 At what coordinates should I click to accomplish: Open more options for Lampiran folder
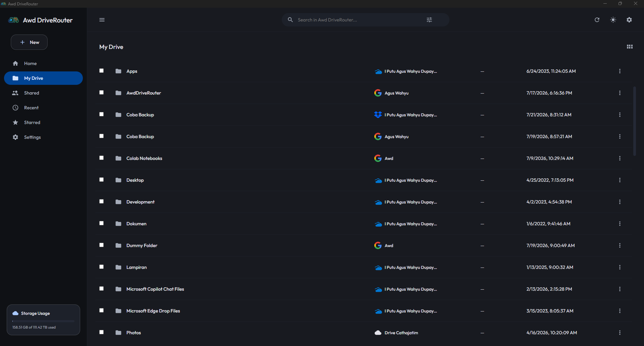coord(620,267)
